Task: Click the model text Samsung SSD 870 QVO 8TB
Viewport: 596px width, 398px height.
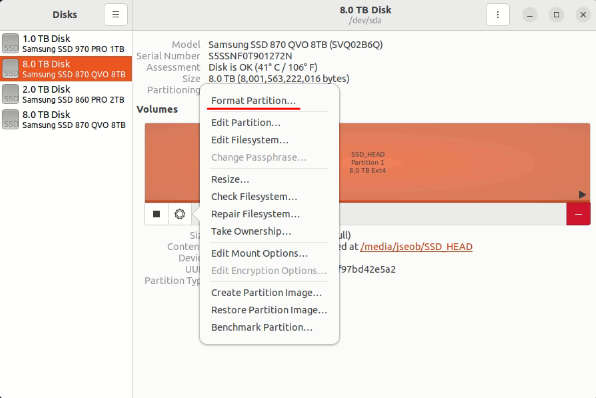Action: pos(295,44)
